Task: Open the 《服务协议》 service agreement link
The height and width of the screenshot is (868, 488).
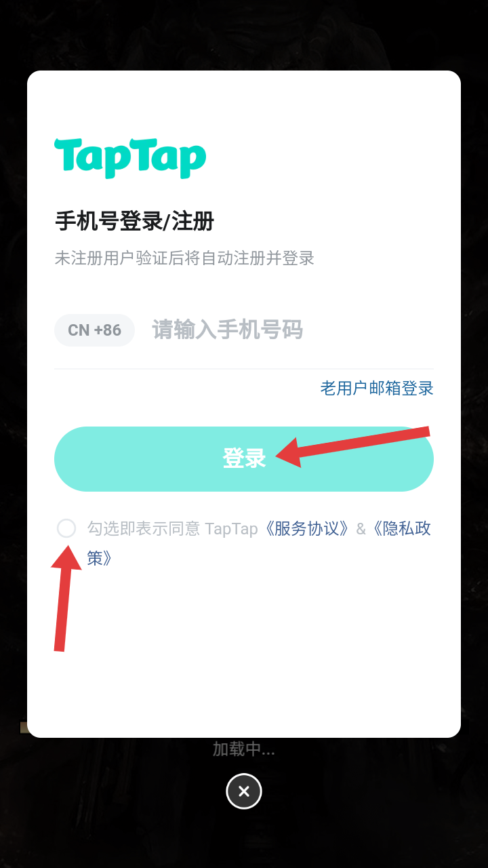Action: click(306, 528)
